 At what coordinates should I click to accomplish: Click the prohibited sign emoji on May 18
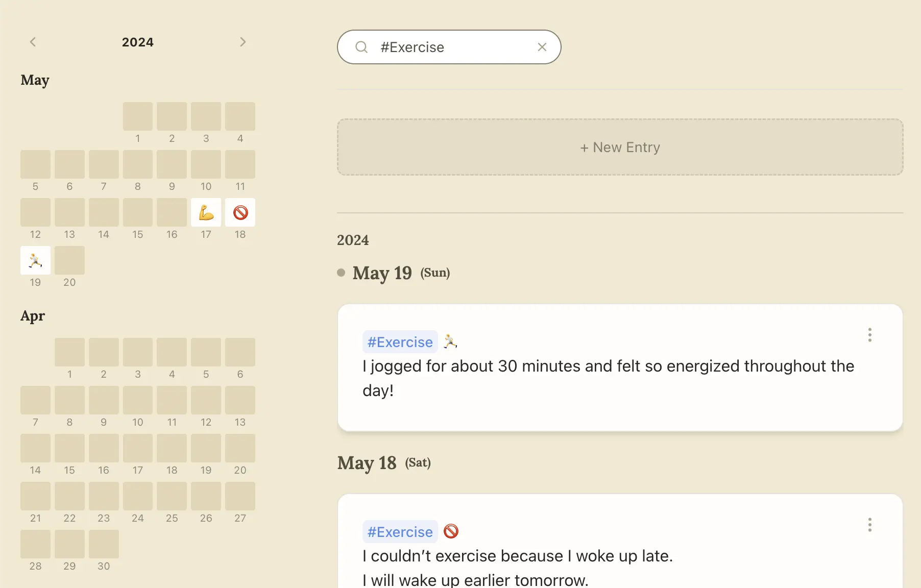240,212
